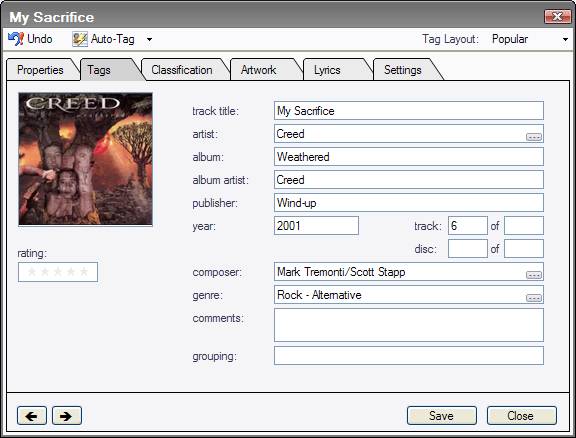Expand the Auto-Tag dropdown arrow

[150, 39]
